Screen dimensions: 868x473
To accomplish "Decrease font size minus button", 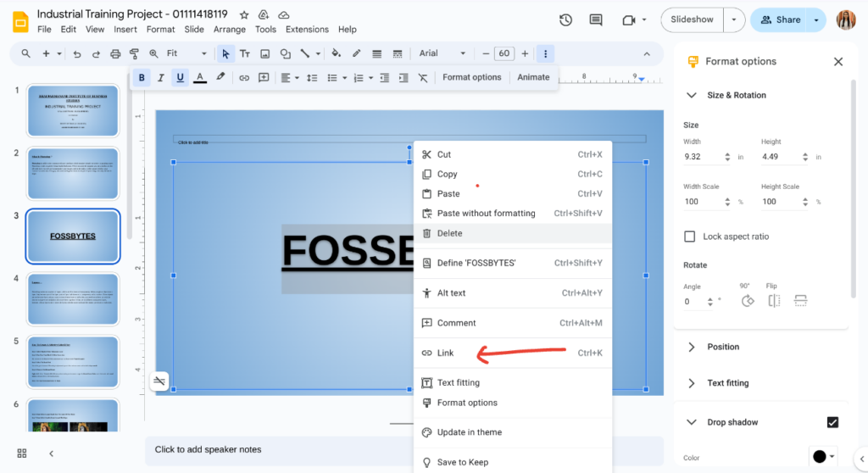I will pyautogui.click(x=486, y=53).
